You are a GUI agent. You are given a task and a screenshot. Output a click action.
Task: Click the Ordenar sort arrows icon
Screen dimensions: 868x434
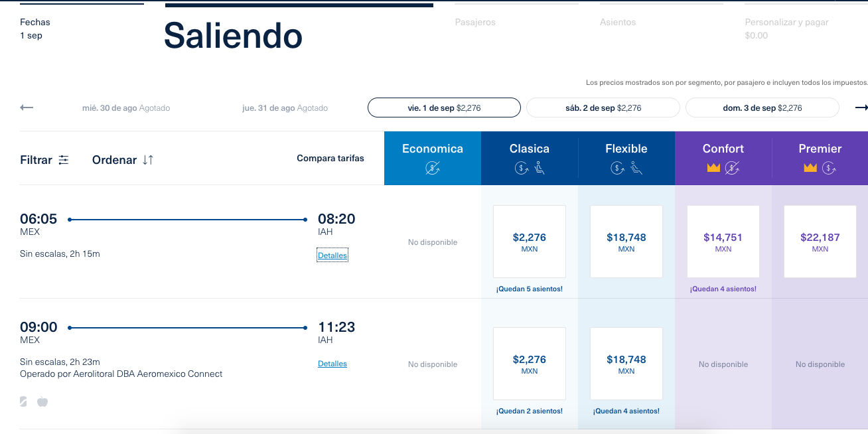click(148, 160)
